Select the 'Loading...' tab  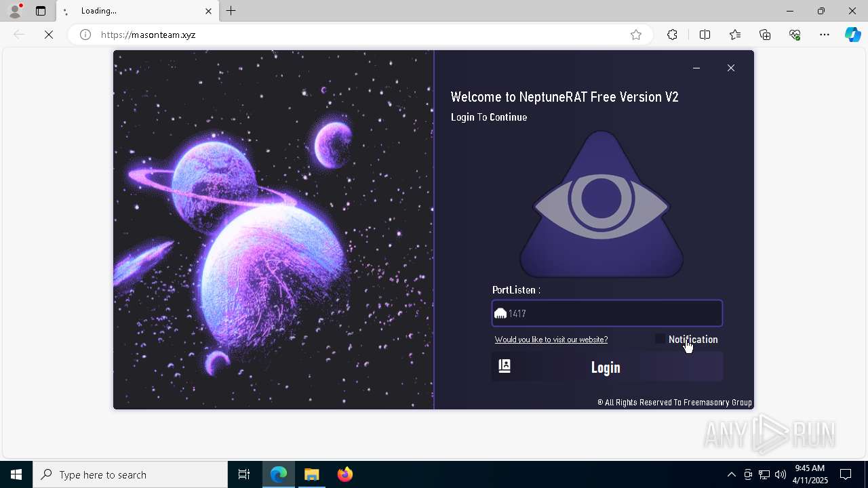pos(137,11)
